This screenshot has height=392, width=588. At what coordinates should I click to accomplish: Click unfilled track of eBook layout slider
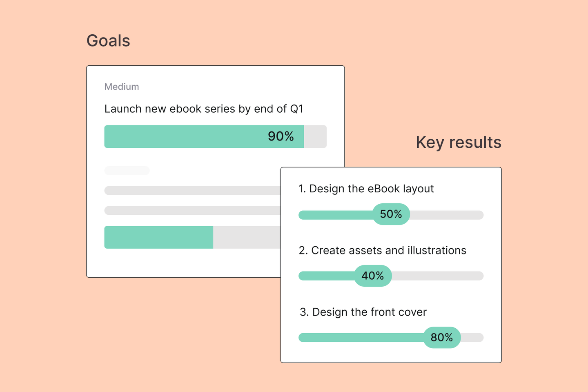[x=447, y=215]
